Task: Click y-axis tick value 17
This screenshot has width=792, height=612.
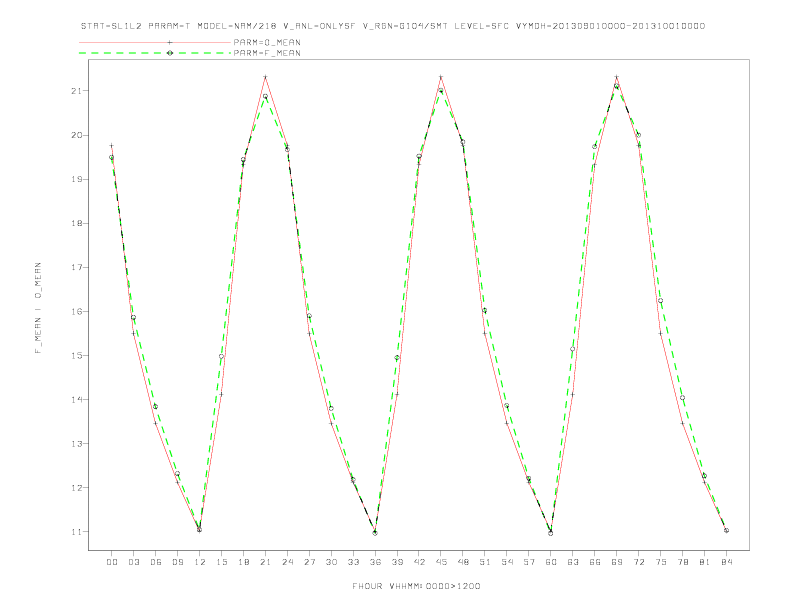Action: pos(77,267)
